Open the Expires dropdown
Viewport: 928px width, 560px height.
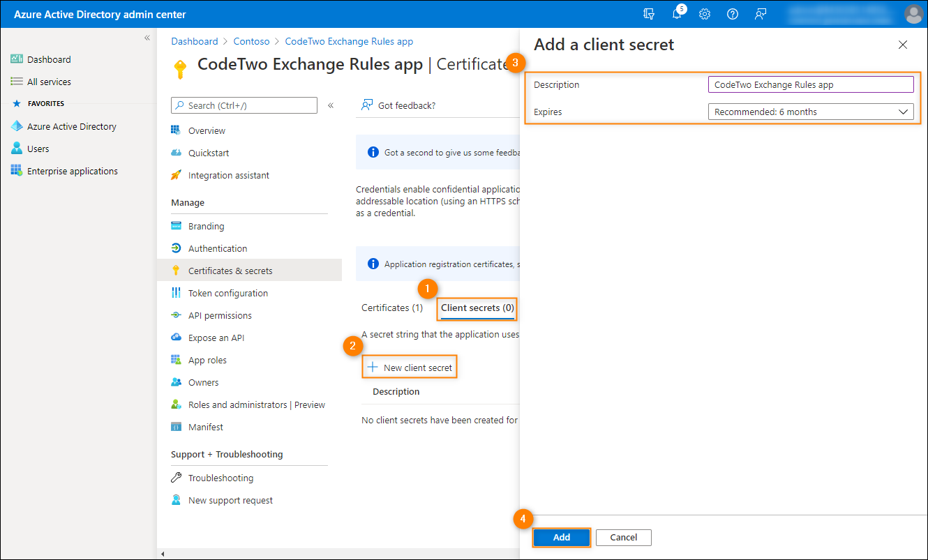(811, 112)
